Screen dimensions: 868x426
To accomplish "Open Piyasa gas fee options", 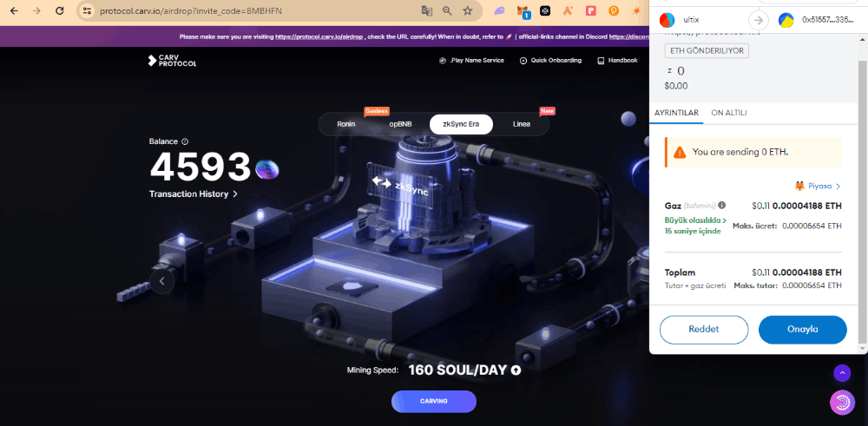I will (x=818, y=187).
